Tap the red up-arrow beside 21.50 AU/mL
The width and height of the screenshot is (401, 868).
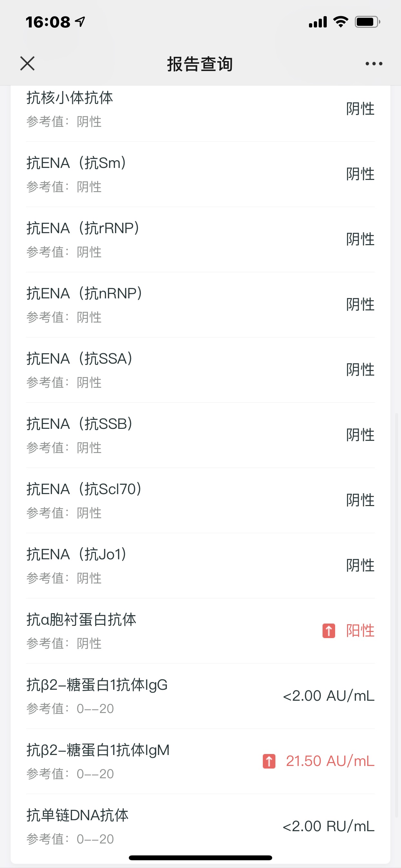click(x=269, y=761)
